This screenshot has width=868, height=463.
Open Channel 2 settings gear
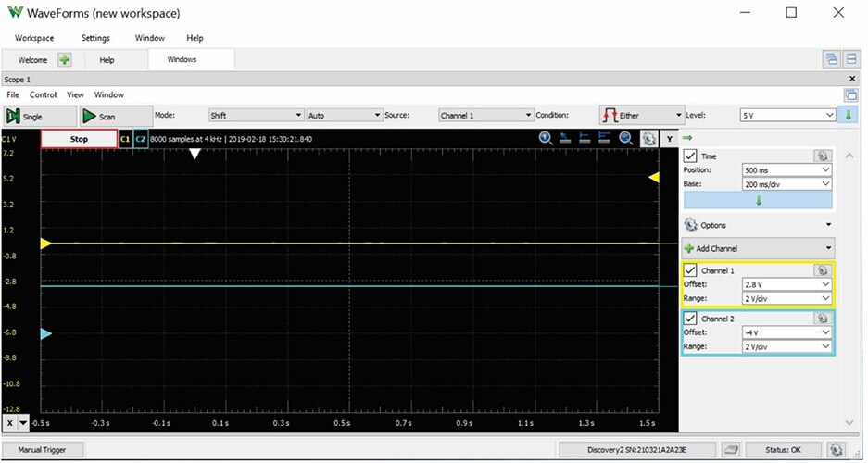[821, 319]
